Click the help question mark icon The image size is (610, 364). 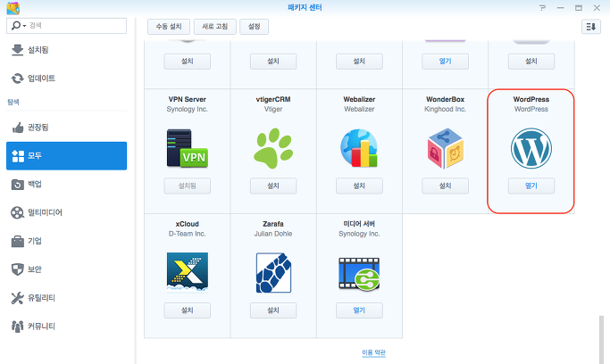pyautogui.click(x=542, y=8)
